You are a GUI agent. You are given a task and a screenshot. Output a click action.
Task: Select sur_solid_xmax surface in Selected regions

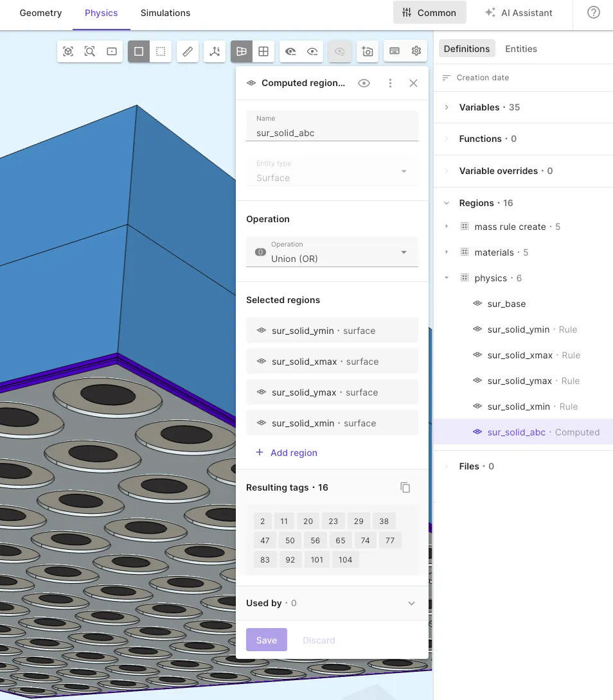332,361
